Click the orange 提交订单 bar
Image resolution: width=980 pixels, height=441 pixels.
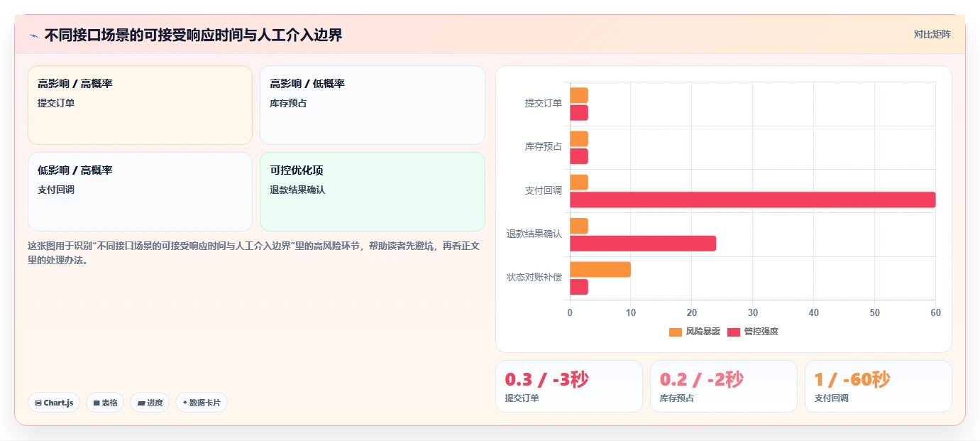tap(579, 95)
